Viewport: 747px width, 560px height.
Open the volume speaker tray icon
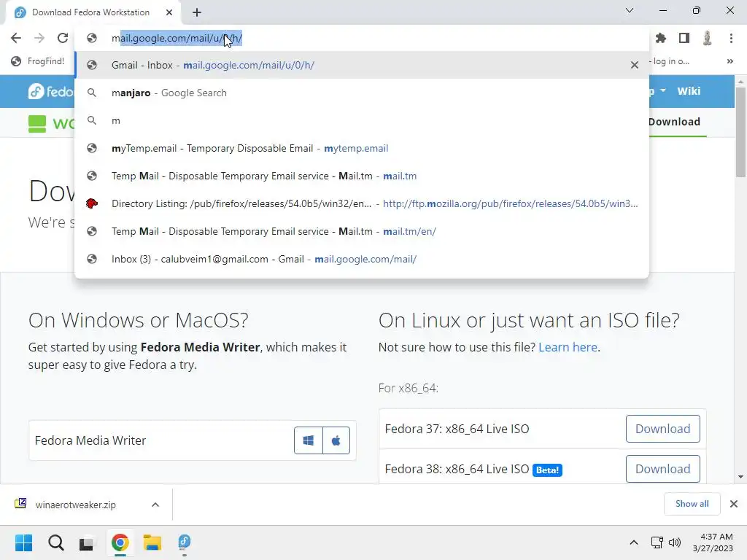[x=675, y=542]
